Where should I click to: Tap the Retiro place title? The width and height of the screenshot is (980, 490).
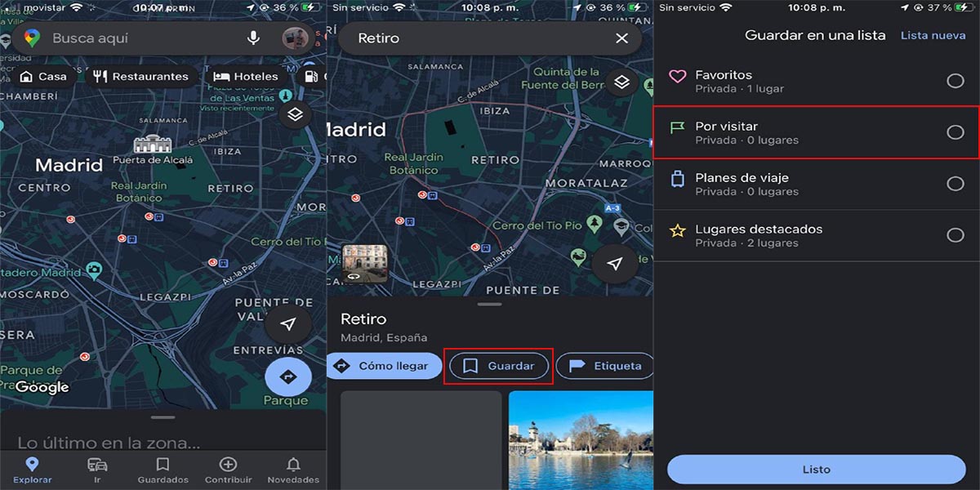tap(363, 318)
